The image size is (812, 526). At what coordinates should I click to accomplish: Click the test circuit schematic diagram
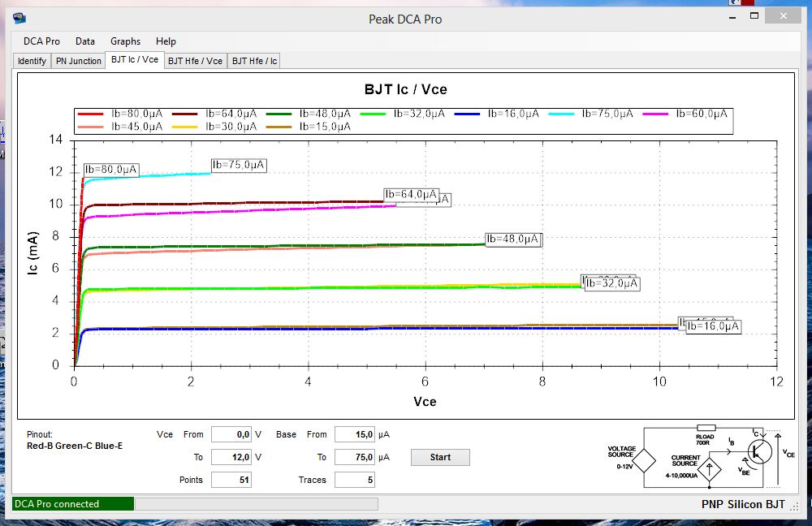coord(702,457)
